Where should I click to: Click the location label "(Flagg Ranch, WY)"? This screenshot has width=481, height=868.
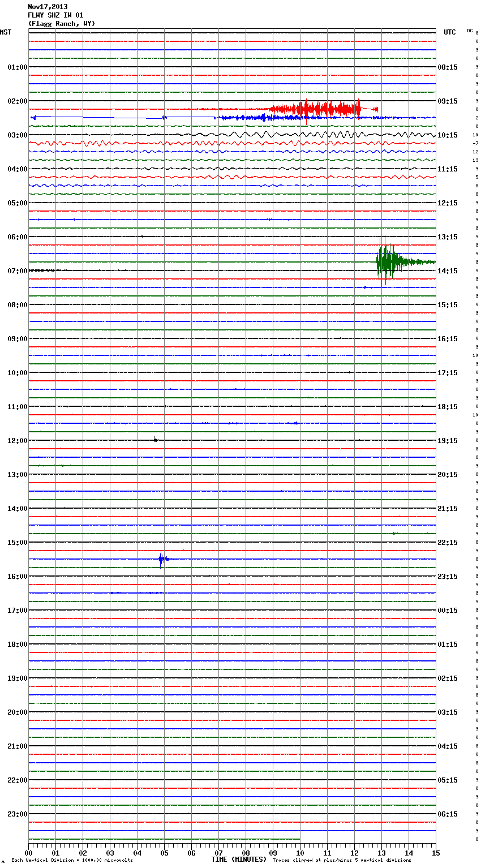tap(62, 24)
